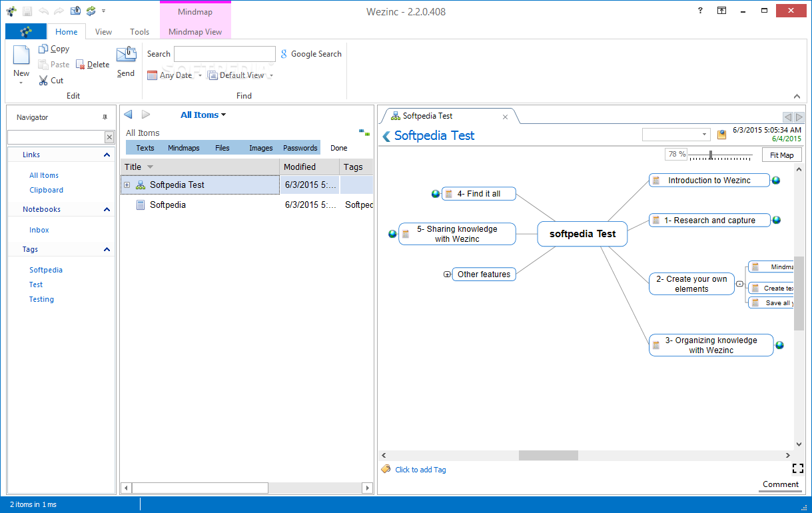
Task: Select the central softpedia Test node
Action: (x=582, y=234)
